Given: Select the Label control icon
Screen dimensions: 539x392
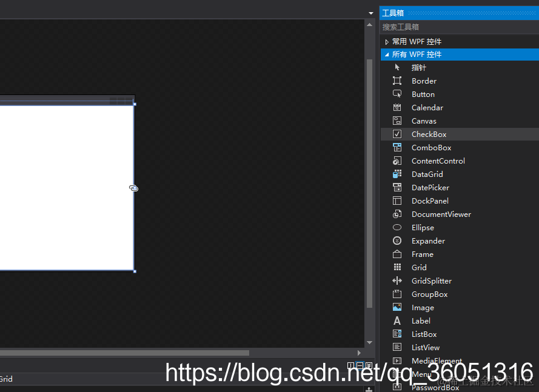Looking at the screenshot, I should pyautogui.click(x=397, y=321).
